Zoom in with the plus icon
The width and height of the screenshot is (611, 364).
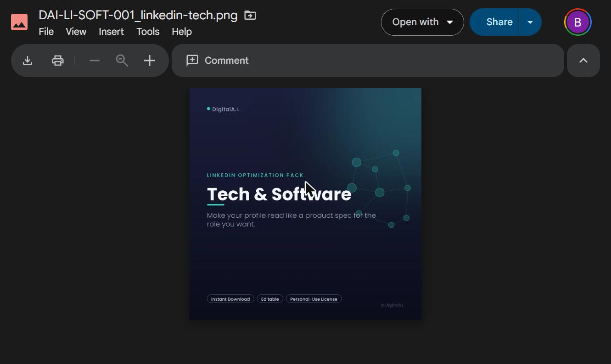pos(150,61)
